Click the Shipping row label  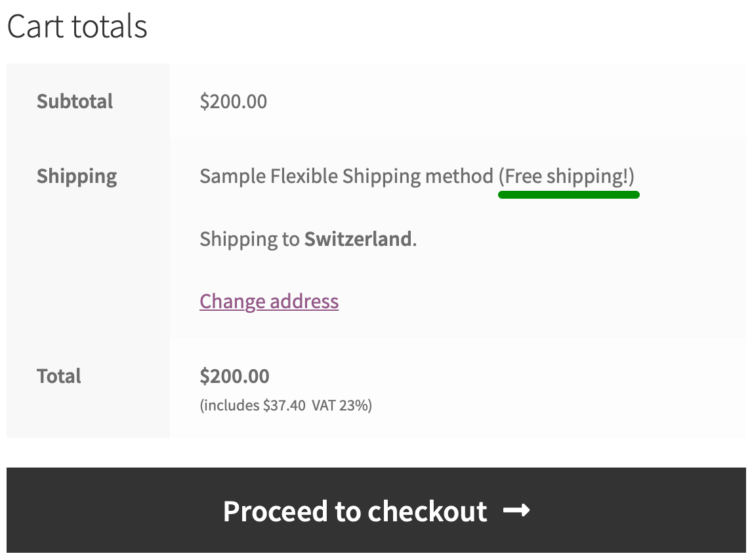[x=76, y=176]
